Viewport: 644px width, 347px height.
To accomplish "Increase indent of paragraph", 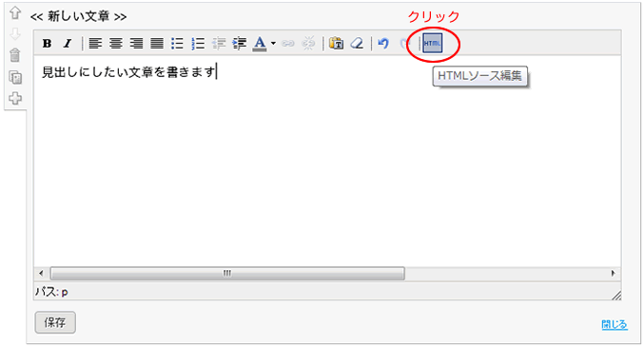I will pos(239,43).
